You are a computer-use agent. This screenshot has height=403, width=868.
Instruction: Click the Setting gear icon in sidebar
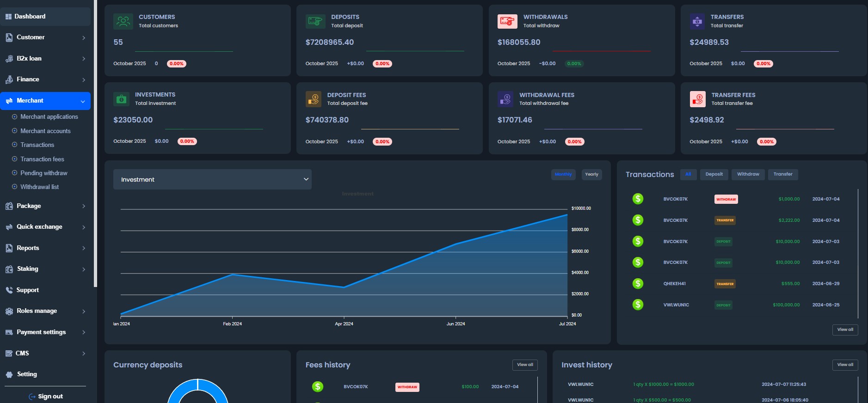tap(9, 374)
